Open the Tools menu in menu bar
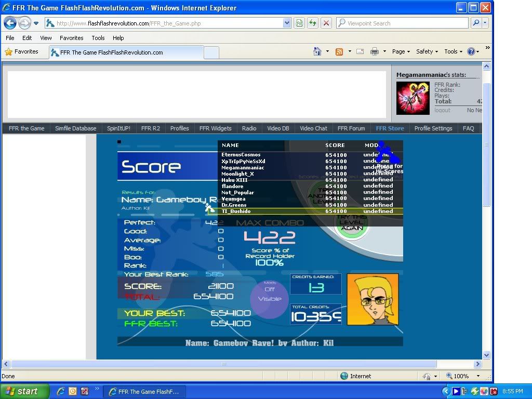The width and height of the screenshot is (532, 399). [98, 38]
